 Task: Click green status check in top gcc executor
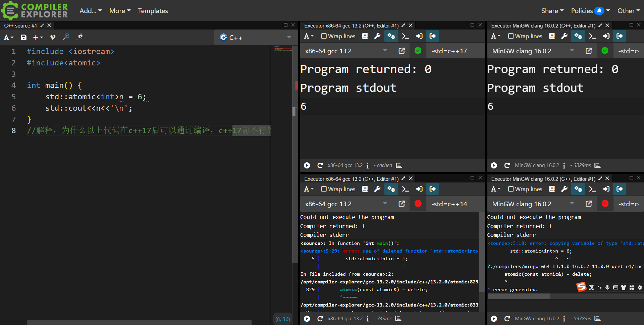point(418,51)
